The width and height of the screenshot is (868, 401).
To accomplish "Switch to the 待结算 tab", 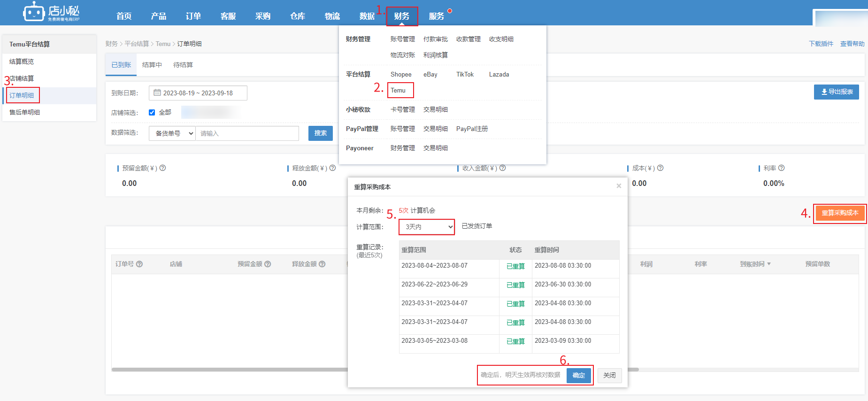I will 183,65.
